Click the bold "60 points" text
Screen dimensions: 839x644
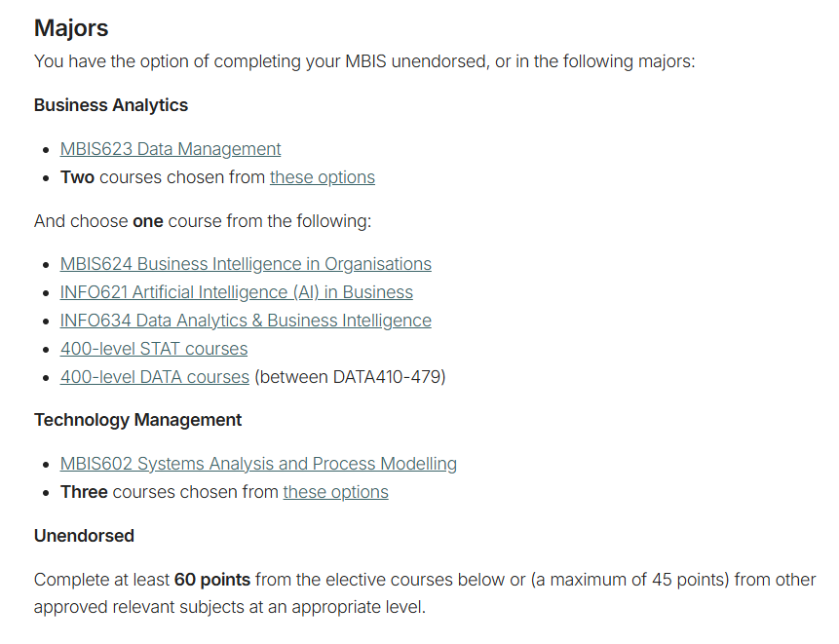click(x=212, y=580)
